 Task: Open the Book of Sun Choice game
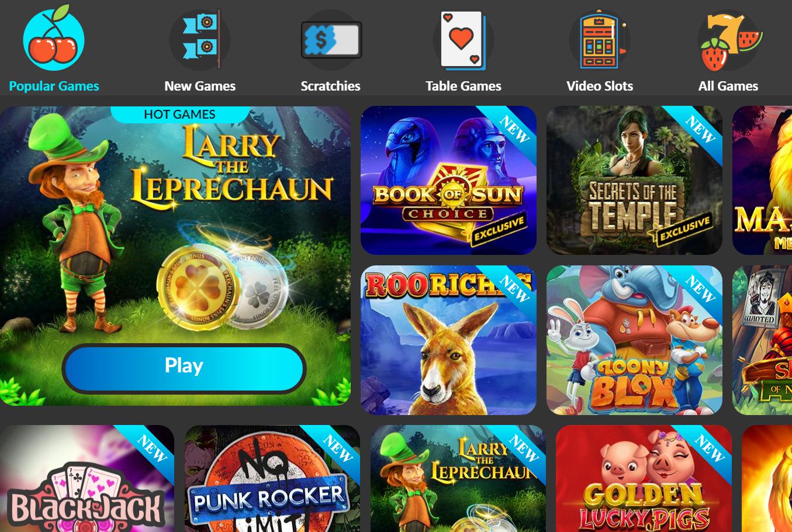tap(448, 180)
